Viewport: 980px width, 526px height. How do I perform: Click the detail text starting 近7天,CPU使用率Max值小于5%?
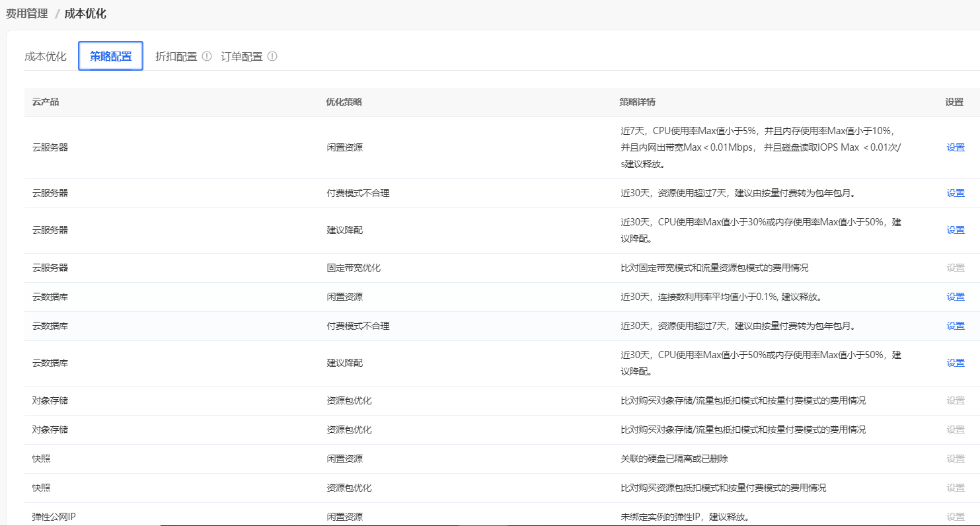pyautogui.click(x=761, y=147)
